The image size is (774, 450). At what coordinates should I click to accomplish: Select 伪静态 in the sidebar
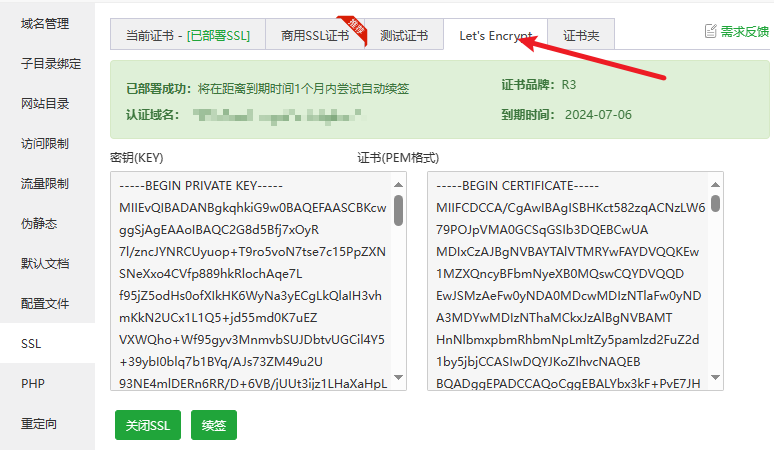pyautogui.click(x=38, y=223)
